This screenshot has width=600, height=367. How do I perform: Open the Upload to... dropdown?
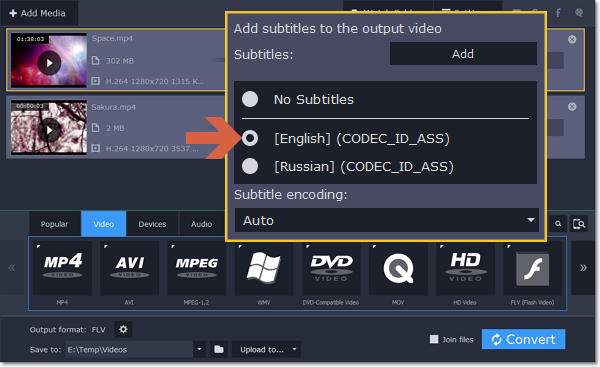pos(266,349)
